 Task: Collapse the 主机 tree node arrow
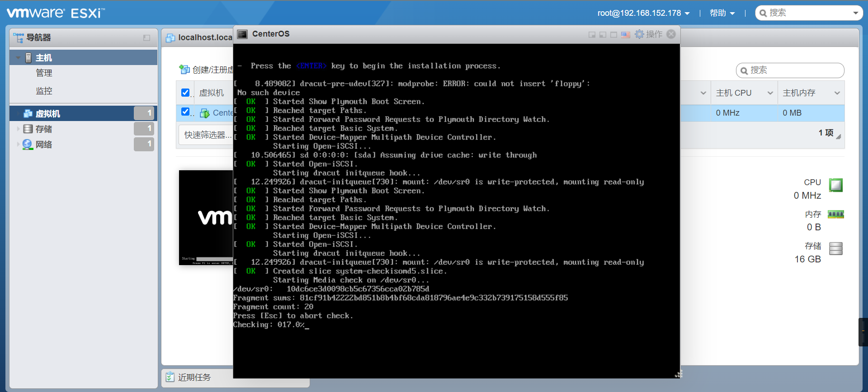click(18, 58)
